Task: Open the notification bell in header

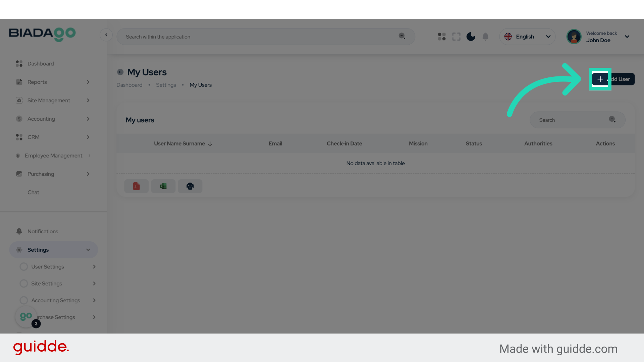Action: click(x=485, y=37)
